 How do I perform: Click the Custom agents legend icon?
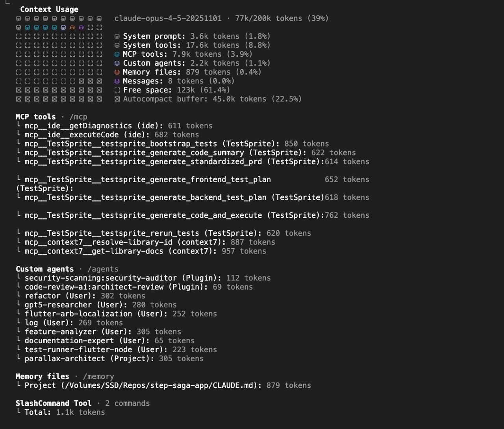pos(117,63)
